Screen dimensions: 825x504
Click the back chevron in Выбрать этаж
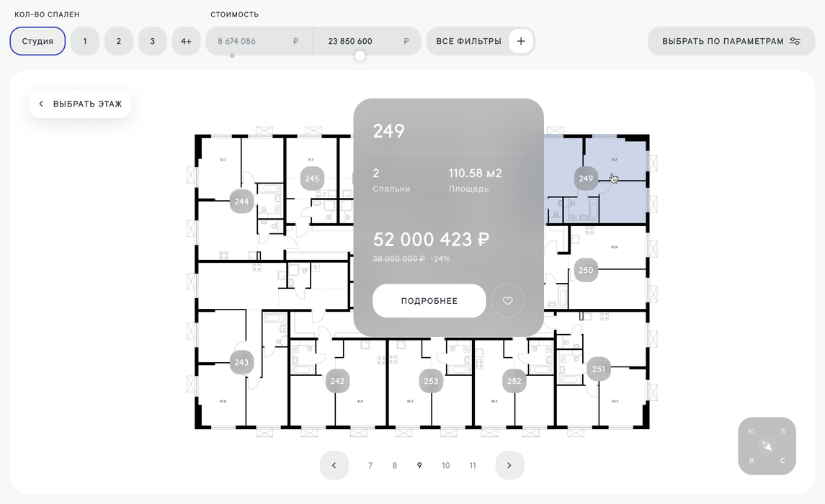pos(41,104)
